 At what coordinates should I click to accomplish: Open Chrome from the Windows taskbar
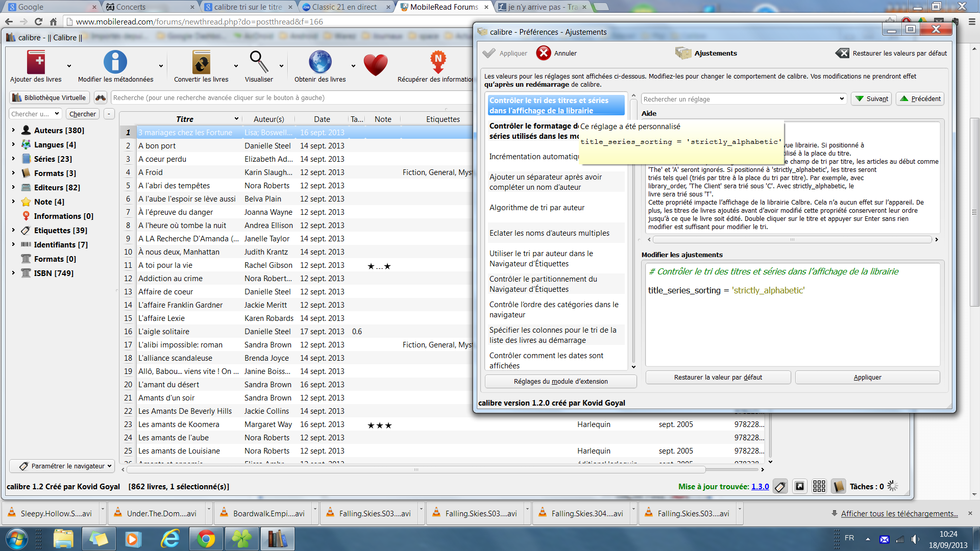click(x=206, y=539)
